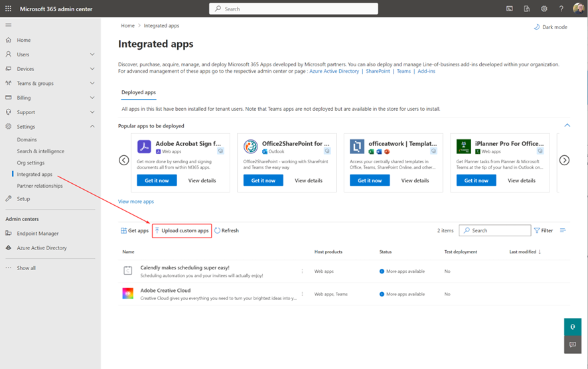
Task: Click the Home icon in sidebar
Action: click(x=8, y=40)
